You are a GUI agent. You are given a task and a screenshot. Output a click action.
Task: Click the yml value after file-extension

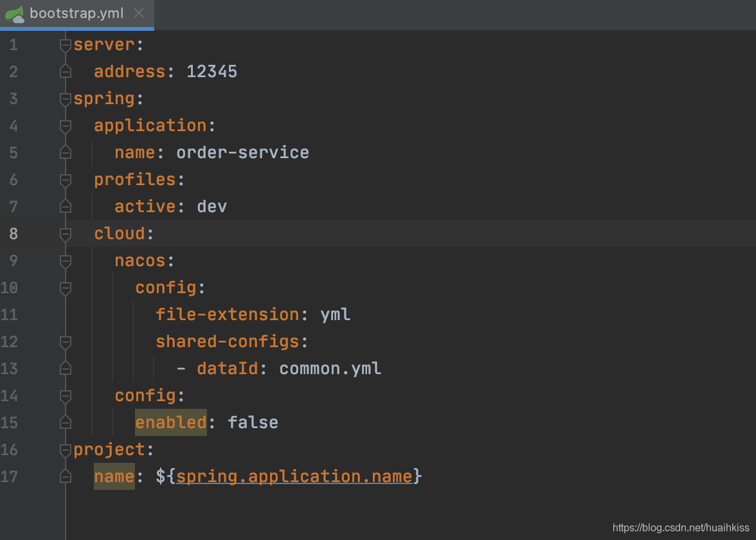[335, 315]
